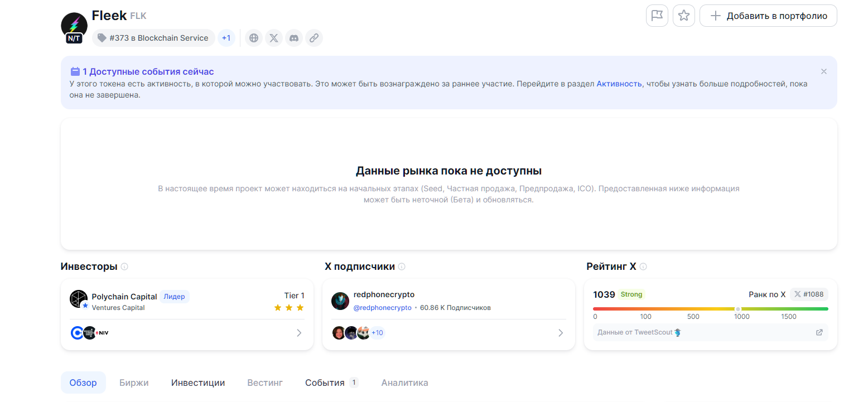Go to the Инвестиции tab
This screenshot has width=868, height=402.
[198, 382]
